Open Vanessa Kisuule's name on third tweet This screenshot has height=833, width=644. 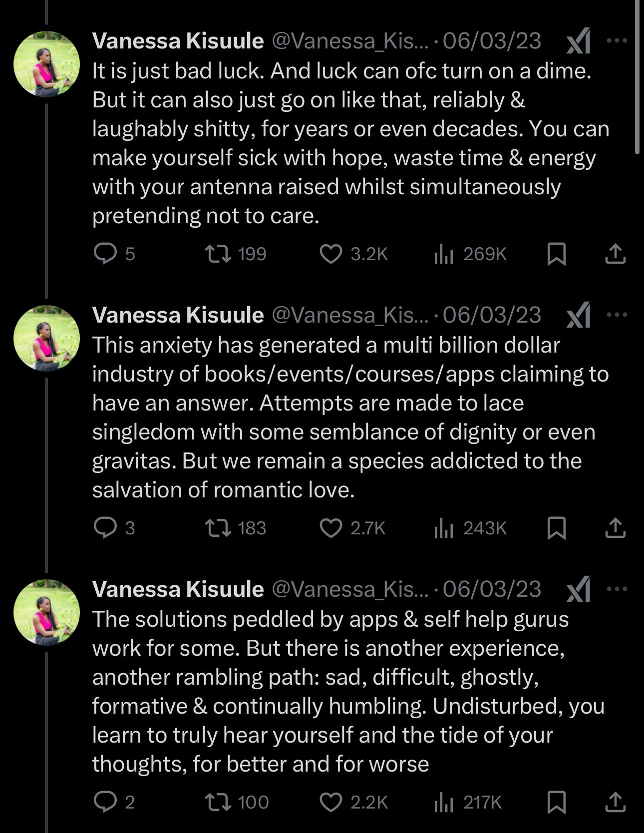(x=178, y=589)
